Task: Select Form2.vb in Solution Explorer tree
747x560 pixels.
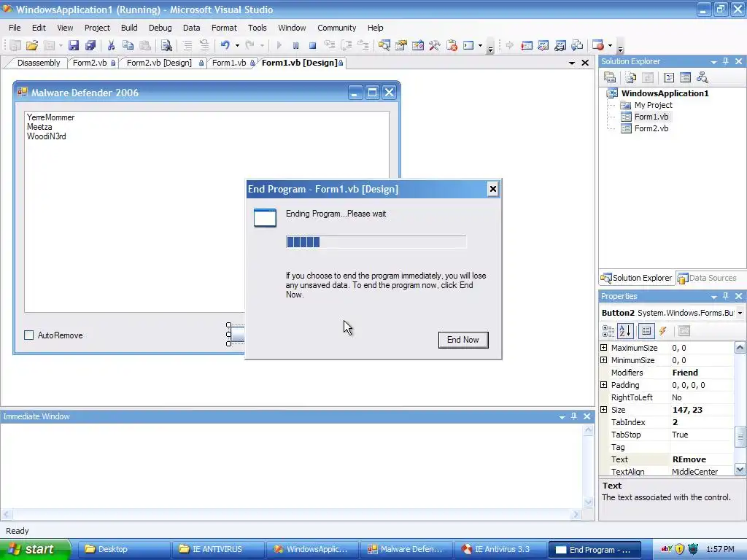Action: pos(651,128)
